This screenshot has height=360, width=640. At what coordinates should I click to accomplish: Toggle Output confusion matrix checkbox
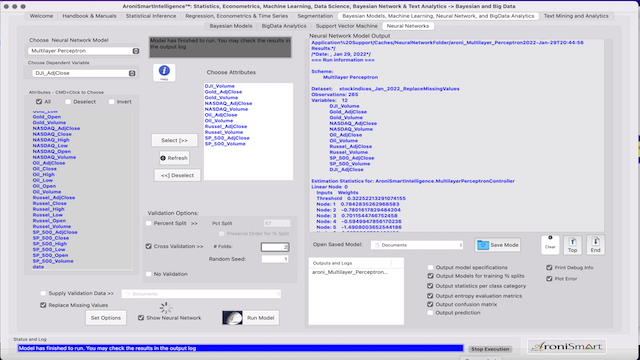(430, 304)
